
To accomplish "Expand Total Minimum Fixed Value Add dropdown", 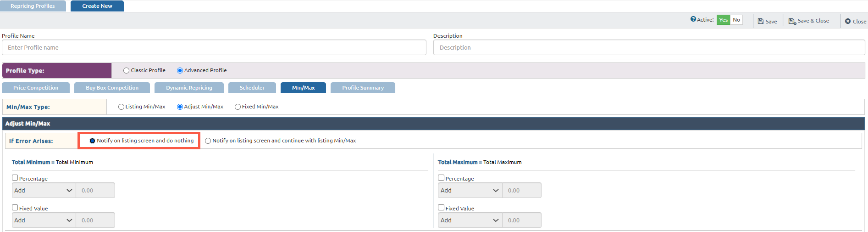I will (44, 220).
